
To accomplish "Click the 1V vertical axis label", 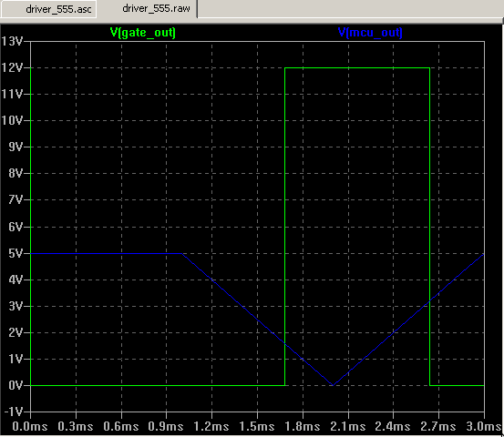I will 15,359.
